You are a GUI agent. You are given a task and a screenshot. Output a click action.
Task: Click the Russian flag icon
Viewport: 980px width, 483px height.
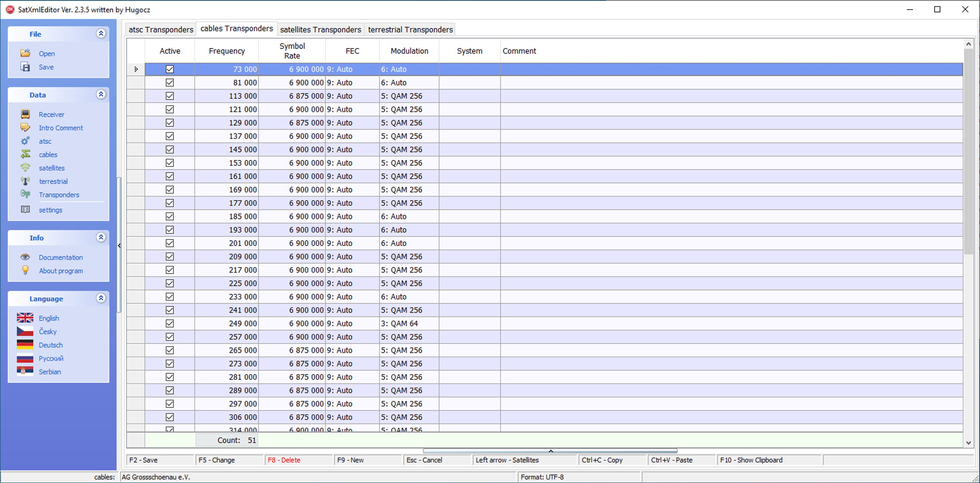(25, 358)
